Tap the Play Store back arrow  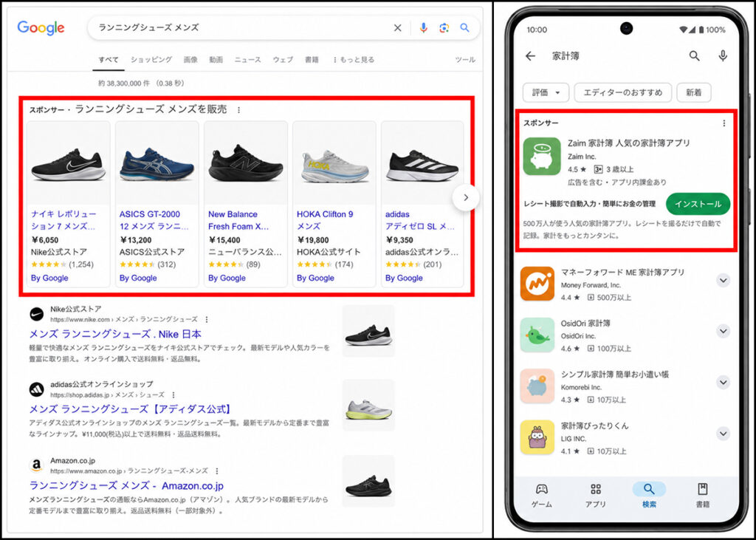pyautogui.click(x=530, y=56)
